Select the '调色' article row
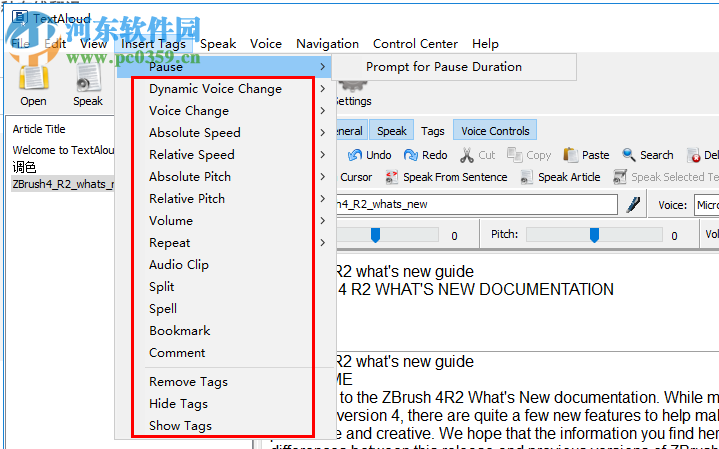The height and width of the screenshot is (449, 719). click(x=25, y=167)
